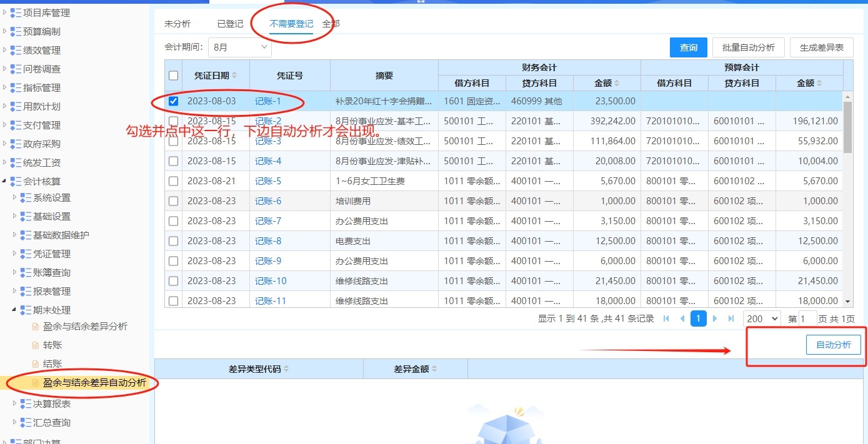This screenshot has height=444, width=868.
Task: Open 盈余与结余差异自动分析 in sidebar
Action: (x=94, y=383)
